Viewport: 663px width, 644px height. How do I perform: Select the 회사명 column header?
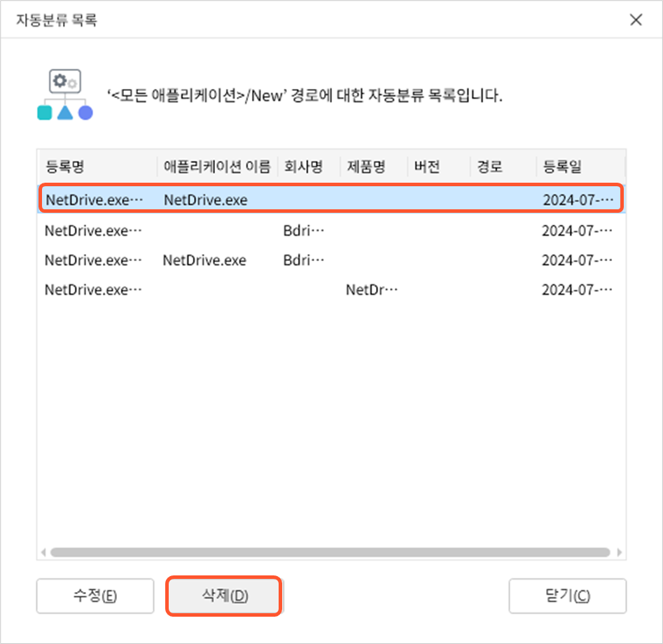click(x=309, y=167)
